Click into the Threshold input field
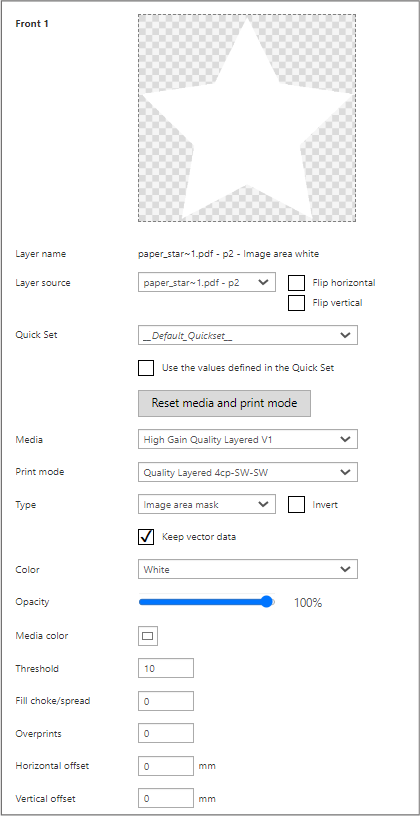The image size is (420, 816). [166, 668]
